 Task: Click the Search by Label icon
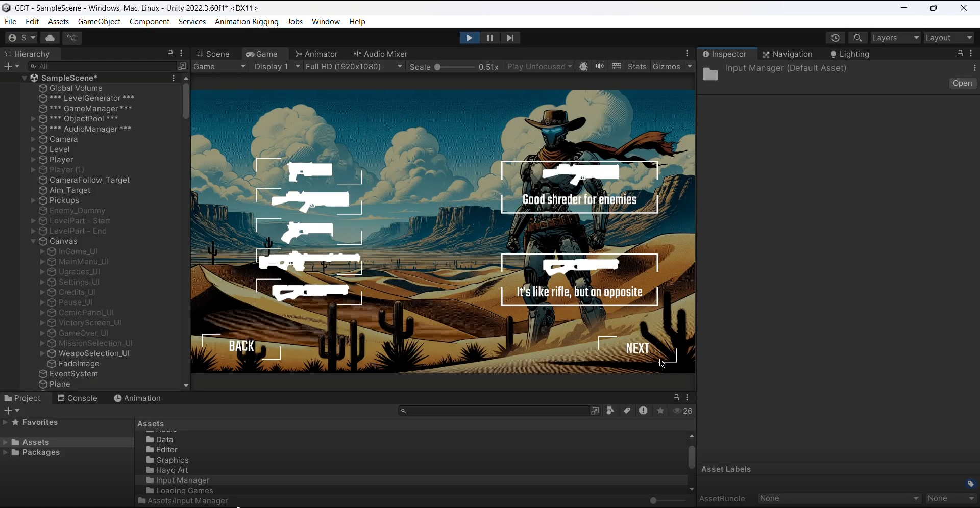pyautogui.click(x=627, y=411)
